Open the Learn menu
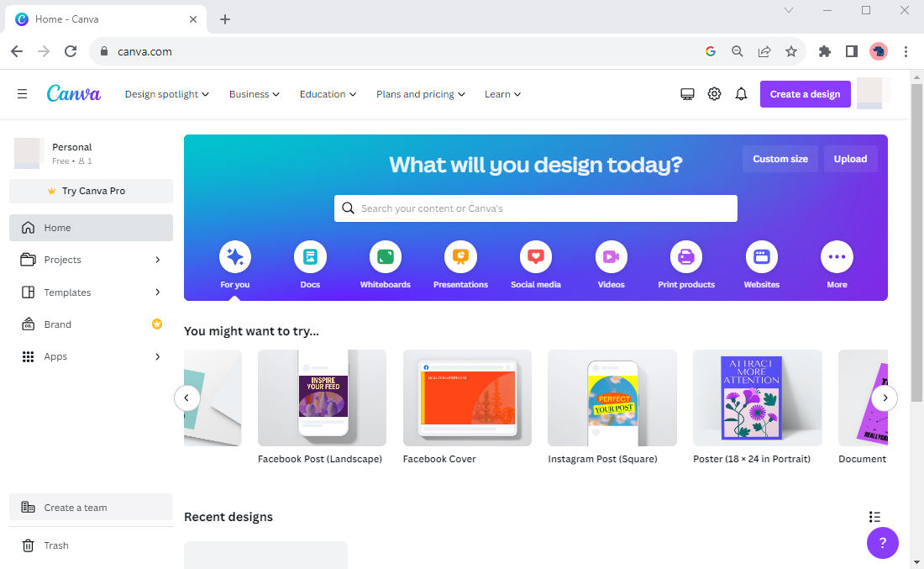This screenshot has width=924, height=569. [501, 94]
